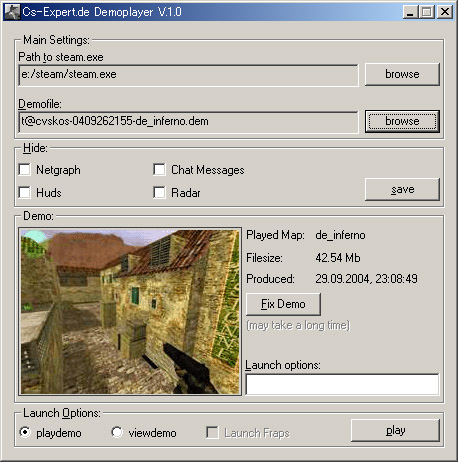
Task: Toggle the Launch Fraps checkbox
Action: (x=212, y=433)
